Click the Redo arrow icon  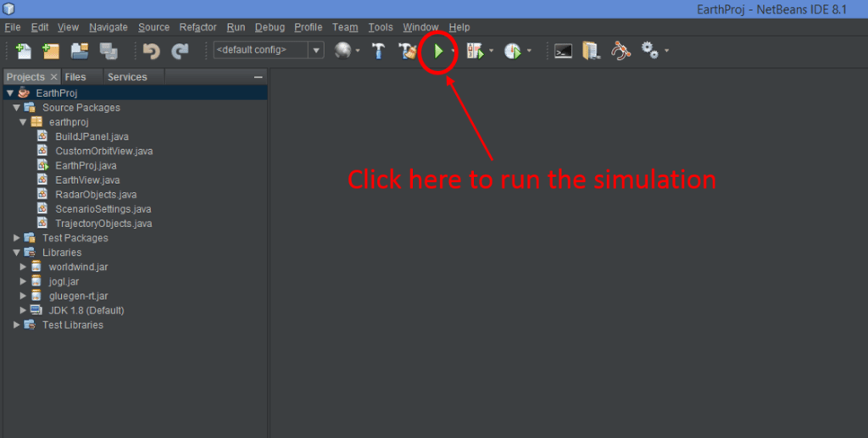point(180,51)
